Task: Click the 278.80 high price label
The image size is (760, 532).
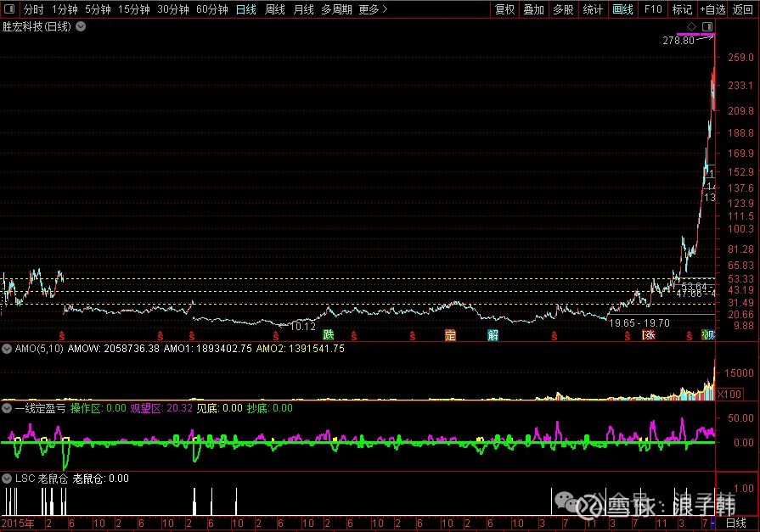Action: (x=678, y=41)
